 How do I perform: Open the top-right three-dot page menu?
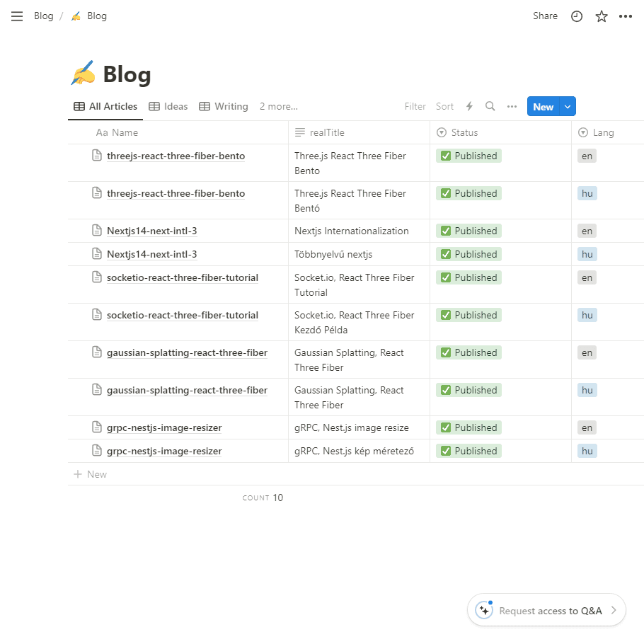point(625,16)
